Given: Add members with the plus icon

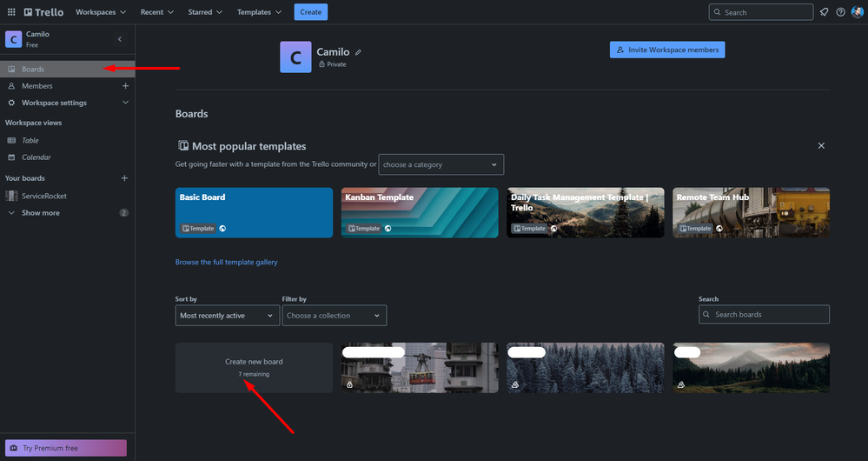Looking at the screenshot, I should 126,86.
